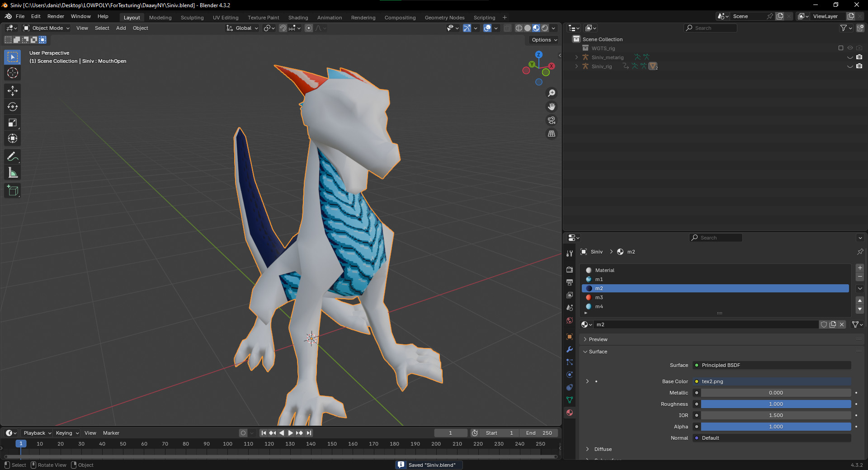
Task: Open the Output properties tab
Action: coord(570,282)
